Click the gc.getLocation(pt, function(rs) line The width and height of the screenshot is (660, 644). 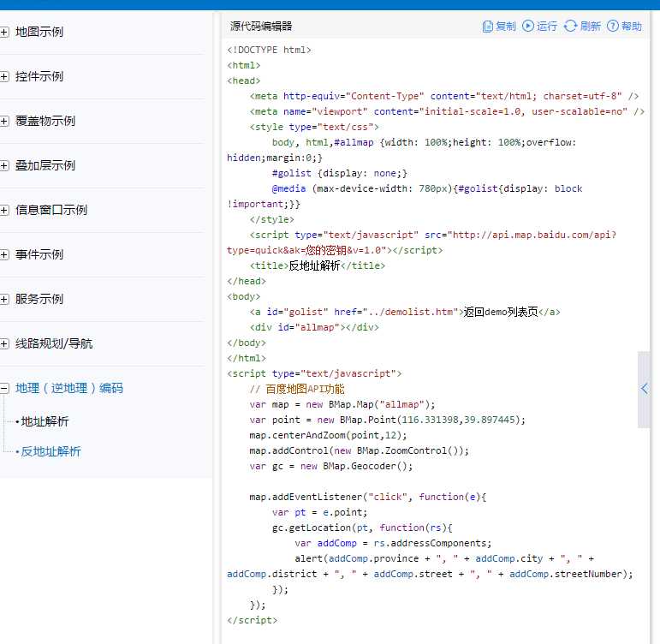point(362,528)
